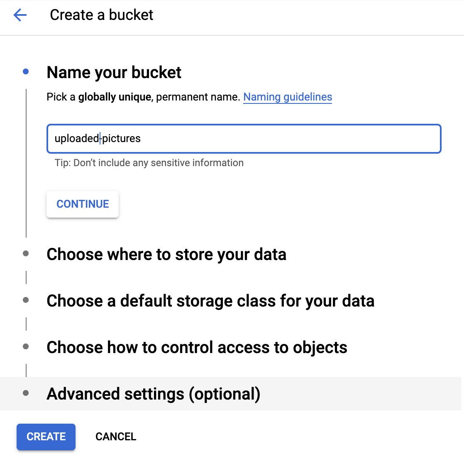Click the bullet beside default storage class step
Viewport: 464px width, 476px height.
pyautogui.click(x=26, y=300)
